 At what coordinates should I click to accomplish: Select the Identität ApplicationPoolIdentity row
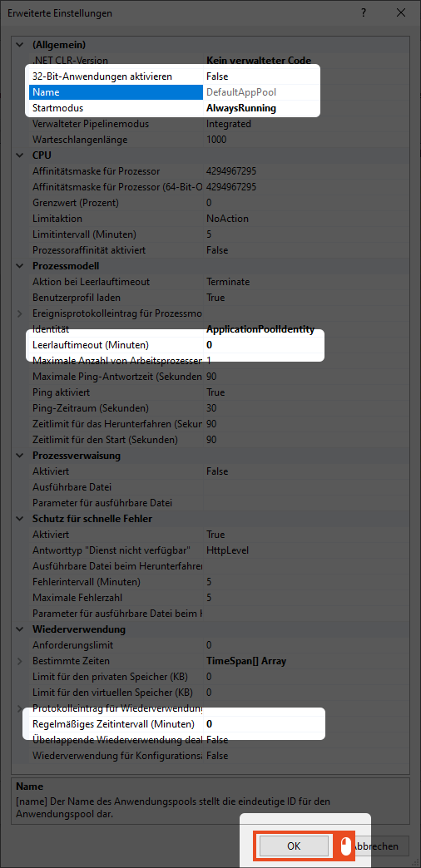pyautogui.click(x=219, y=330)
